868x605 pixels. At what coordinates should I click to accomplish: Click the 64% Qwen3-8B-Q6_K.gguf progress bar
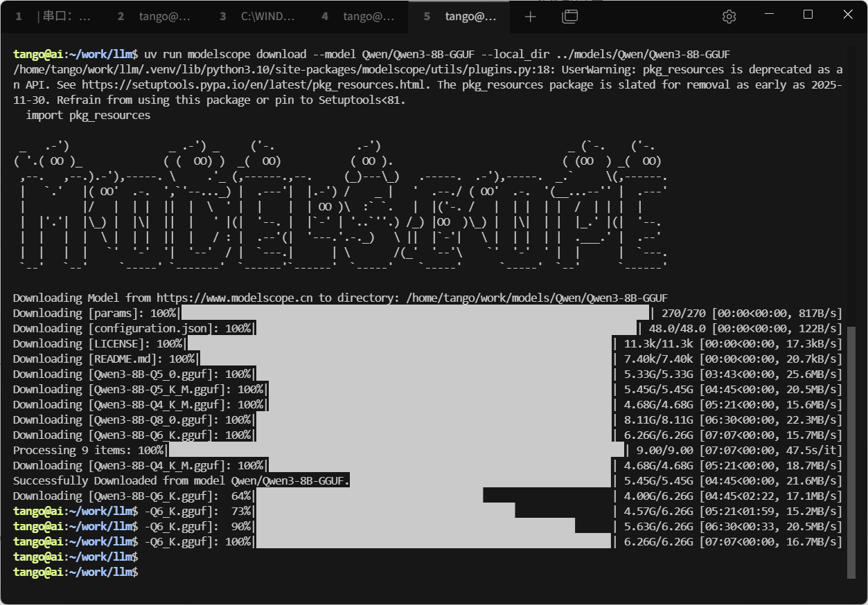[369, 496]
